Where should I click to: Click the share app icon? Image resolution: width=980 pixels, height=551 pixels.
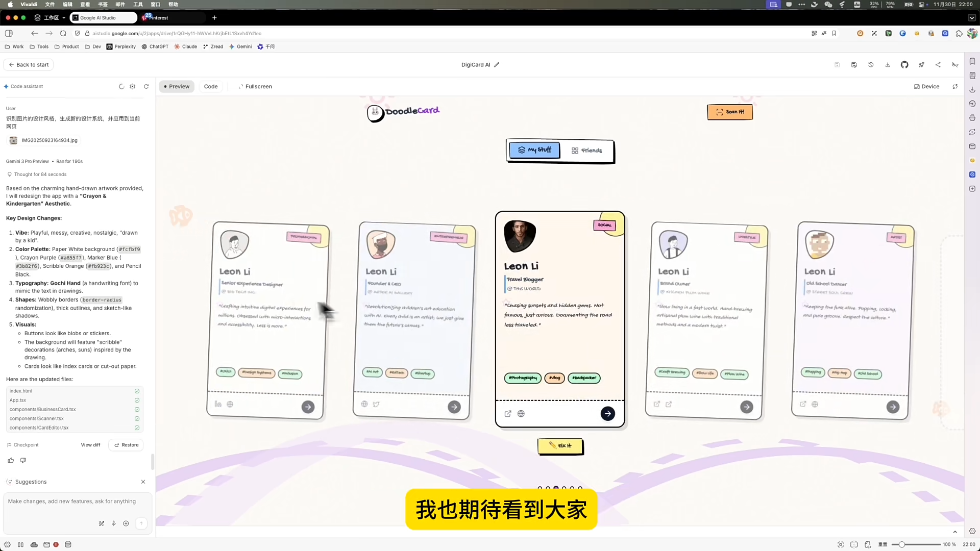938,65
